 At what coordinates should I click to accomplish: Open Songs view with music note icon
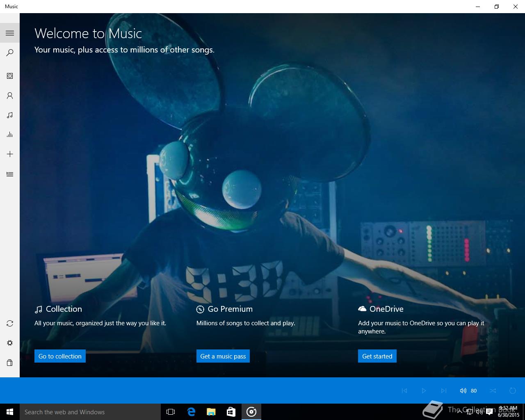click(x=10, y=115)
